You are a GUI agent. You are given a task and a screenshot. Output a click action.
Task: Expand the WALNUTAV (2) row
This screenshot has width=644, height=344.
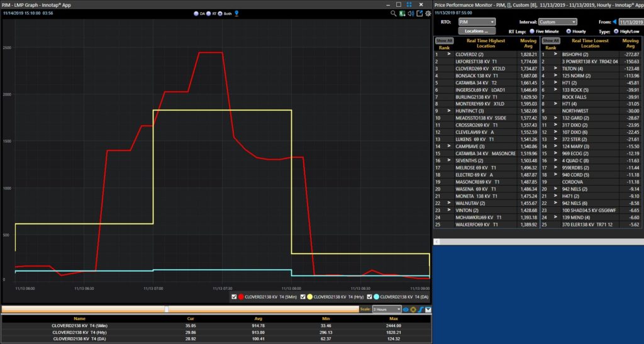point(449,203)
